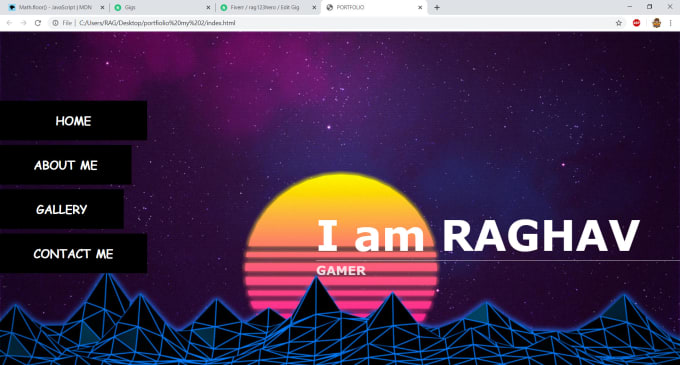Open the HOME navigation button
This screenshot has height=365, width=680.
73,121
